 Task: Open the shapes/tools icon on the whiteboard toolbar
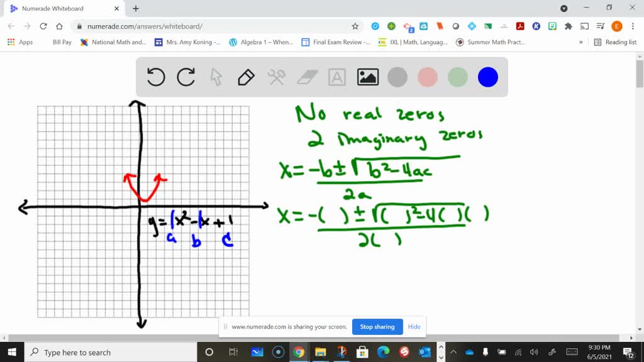[275, 77]
